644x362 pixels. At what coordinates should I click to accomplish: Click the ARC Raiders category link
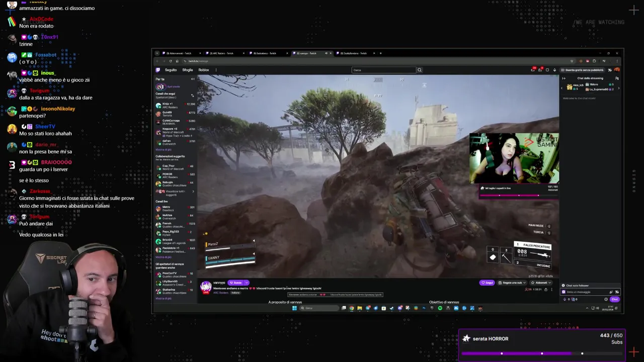(220, 293)
